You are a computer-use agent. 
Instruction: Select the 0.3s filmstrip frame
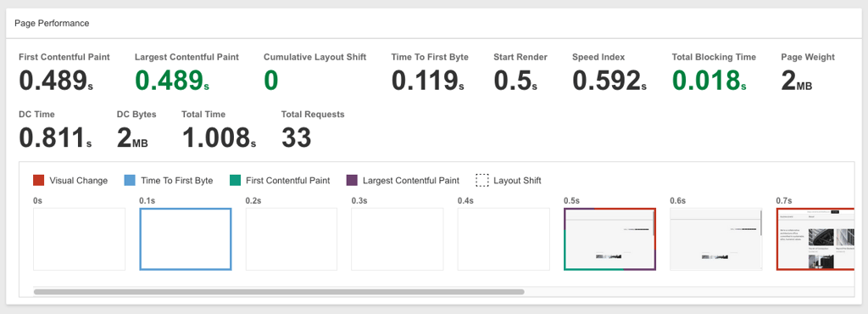click(x=398, y=239)
